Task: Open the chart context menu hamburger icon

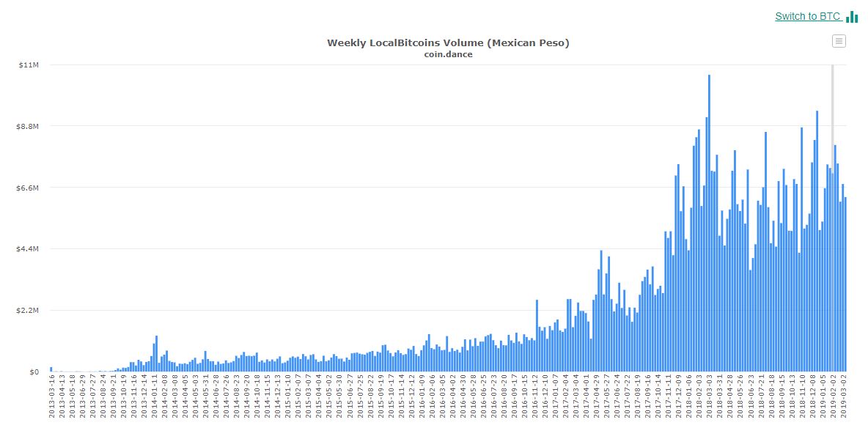Action: click(839, 41)
